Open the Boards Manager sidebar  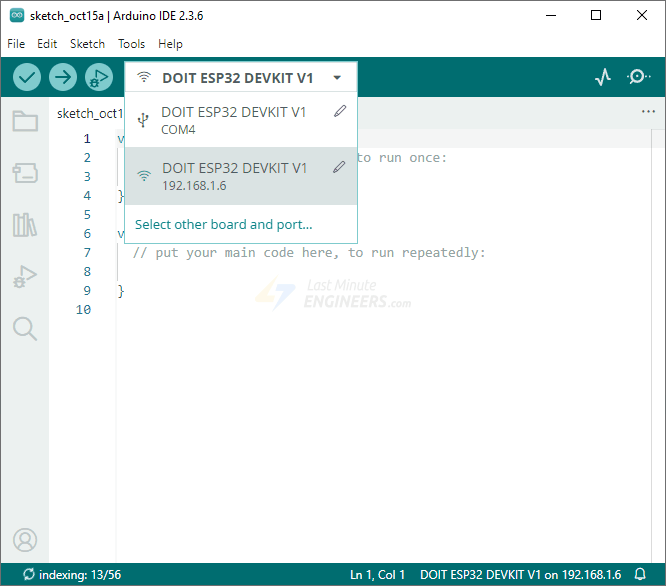[x=25, y=173]
